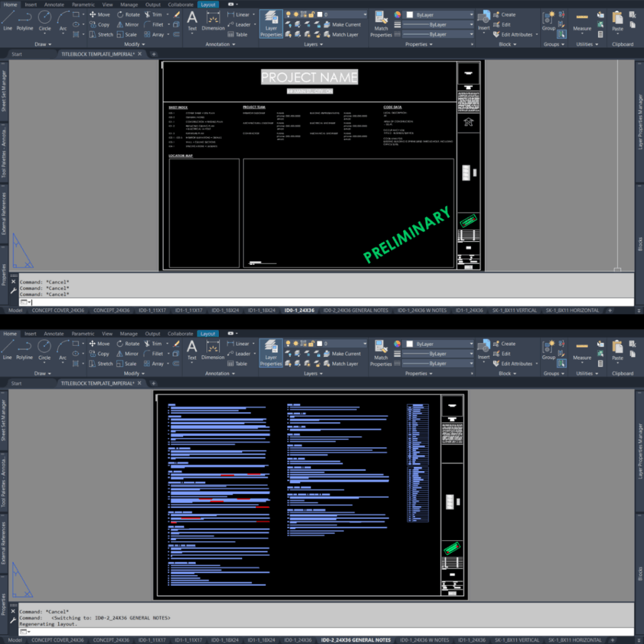Viewport: 644px width, 644px height.
Task: Toggle the Sheet Set Manager palette in upper window
Action: [x=4, y=92]
